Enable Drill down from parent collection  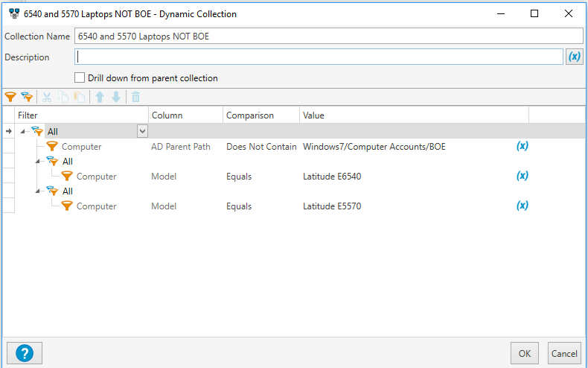[80, 77]
